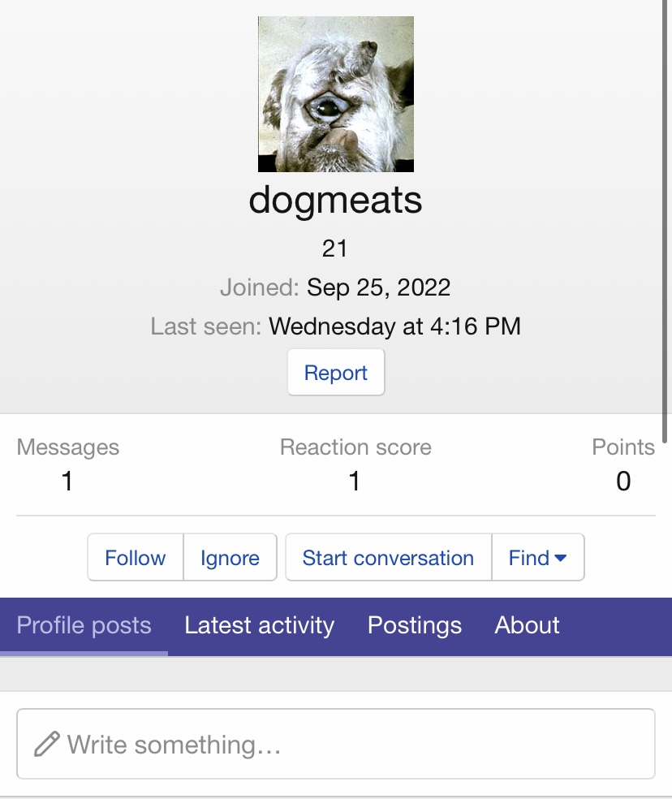This screenshot has width=672, height=799.
Task: Click the Points value of 0
Action: point(622,482)
